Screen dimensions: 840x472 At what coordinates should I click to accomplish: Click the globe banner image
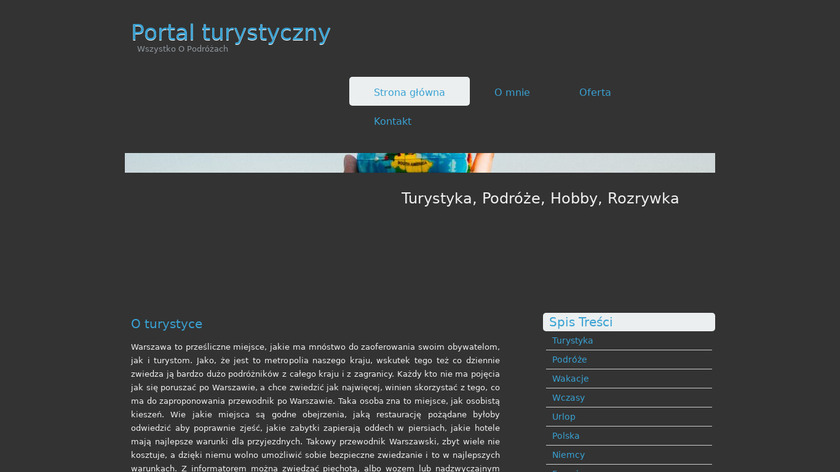(x=419, y=163)
